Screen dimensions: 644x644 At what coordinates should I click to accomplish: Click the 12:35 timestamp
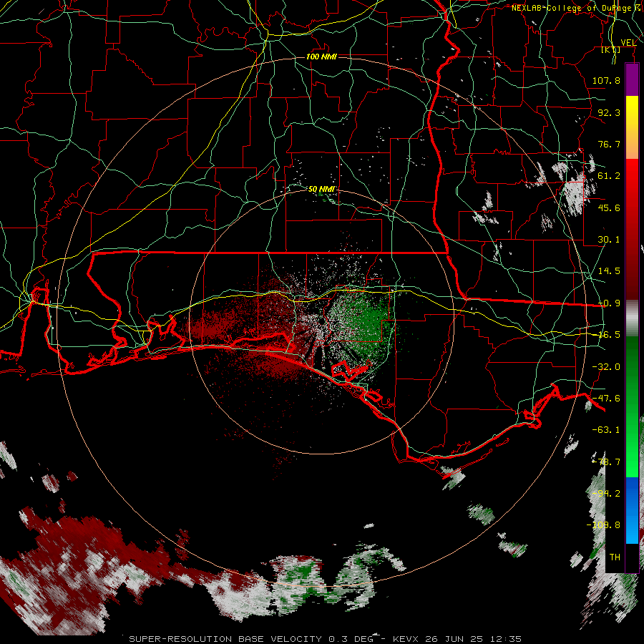coord(507,639)
